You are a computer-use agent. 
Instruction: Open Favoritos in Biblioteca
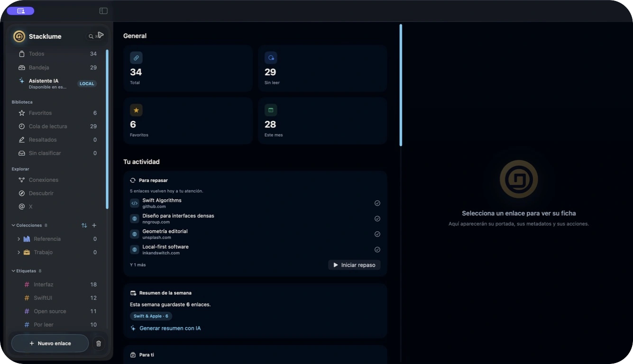(57, 113)
